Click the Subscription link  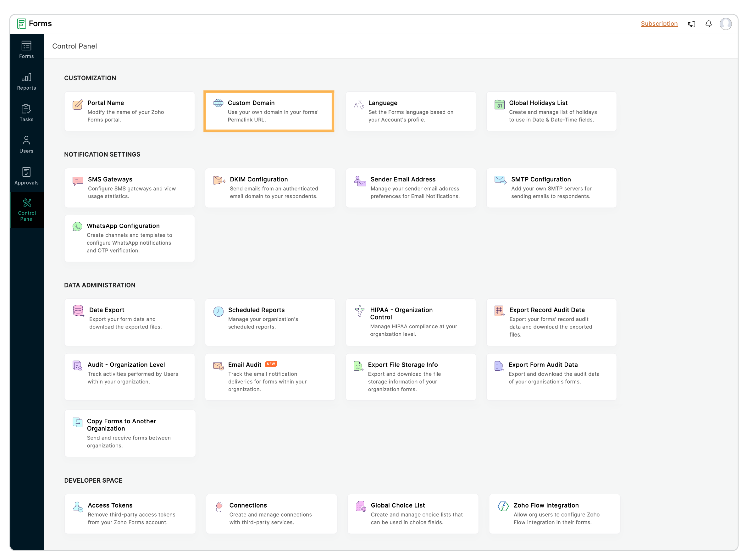[x=659, y=24]
